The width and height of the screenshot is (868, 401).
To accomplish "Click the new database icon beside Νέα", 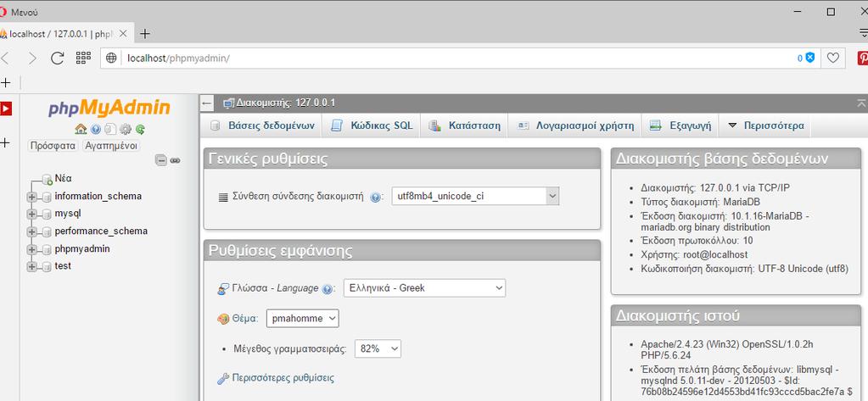I will (x=47, y=179).
